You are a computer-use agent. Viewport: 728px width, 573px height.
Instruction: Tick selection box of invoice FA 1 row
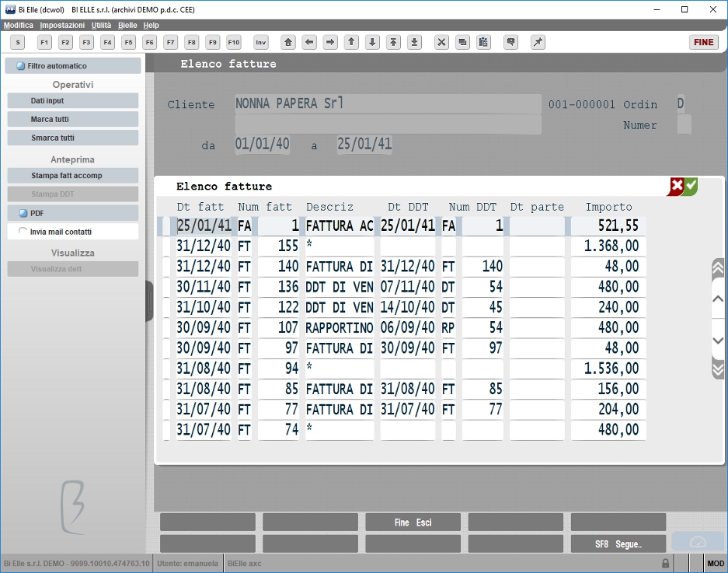pos(166,225)
